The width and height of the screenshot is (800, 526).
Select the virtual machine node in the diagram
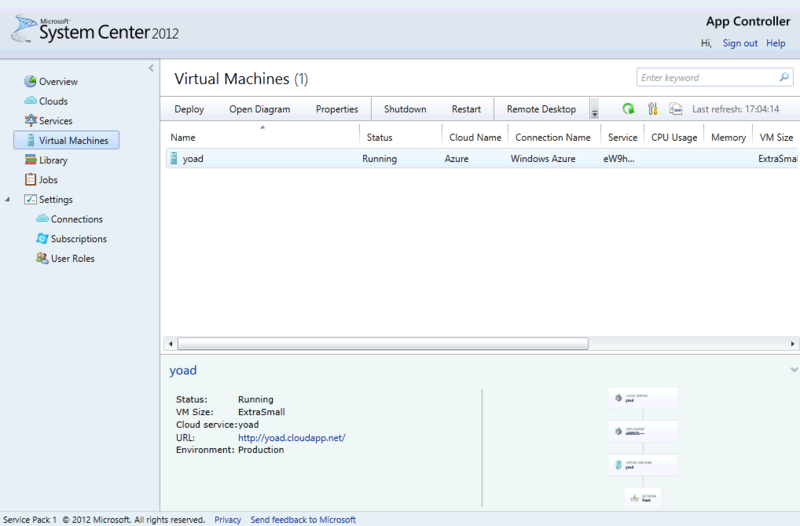tap(643, 465)
